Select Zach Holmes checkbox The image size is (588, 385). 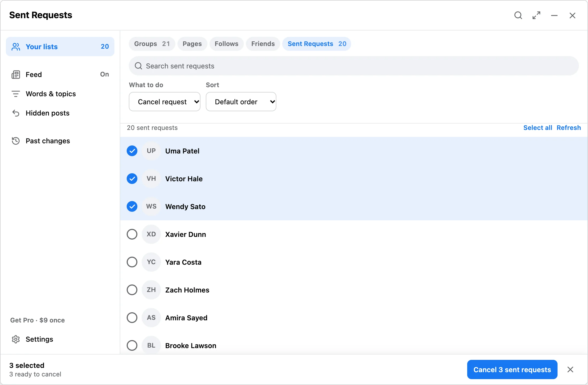click(132, 290)
